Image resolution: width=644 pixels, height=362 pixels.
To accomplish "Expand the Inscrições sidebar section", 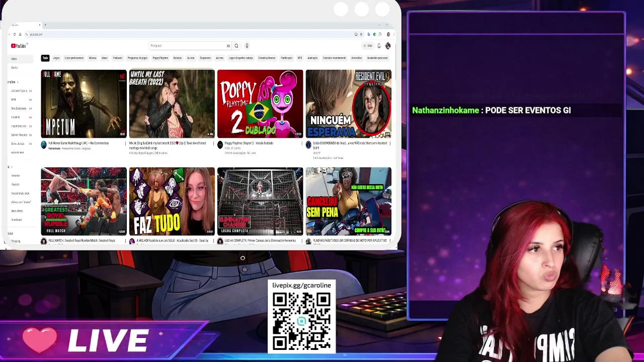I will coord(13,82).
